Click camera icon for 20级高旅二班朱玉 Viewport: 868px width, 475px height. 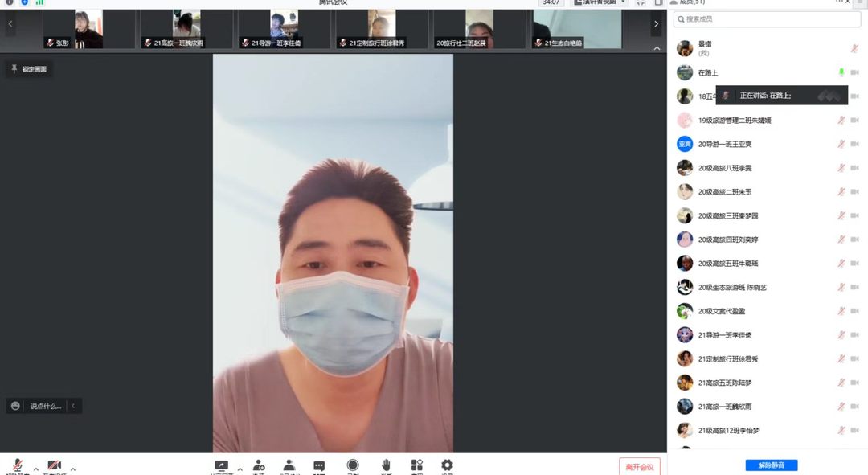[x=854, y=191]
